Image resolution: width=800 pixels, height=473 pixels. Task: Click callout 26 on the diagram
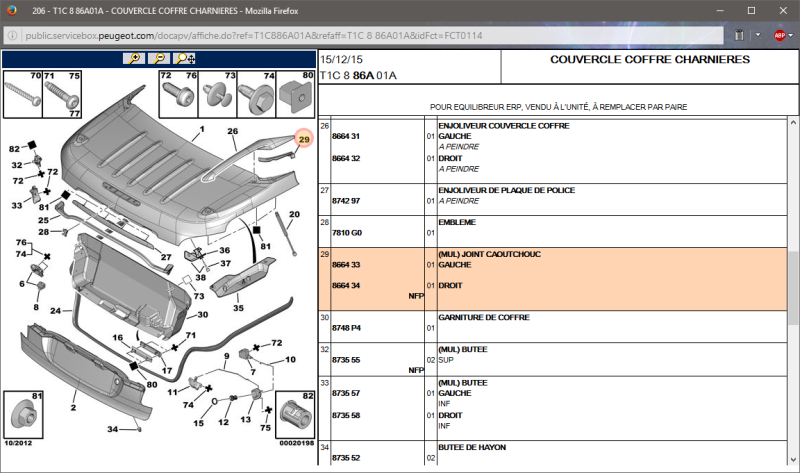233,131
